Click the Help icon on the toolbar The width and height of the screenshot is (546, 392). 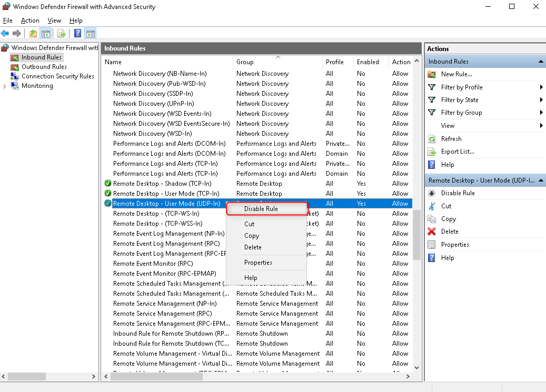point(77,33)
